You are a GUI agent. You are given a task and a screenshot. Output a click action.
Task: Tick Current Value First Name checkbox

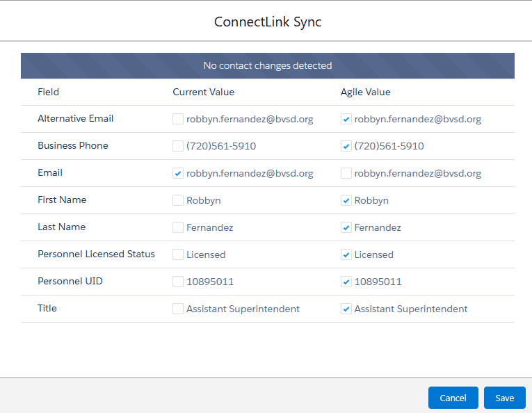pyautogui.click(x=178, y=200)
